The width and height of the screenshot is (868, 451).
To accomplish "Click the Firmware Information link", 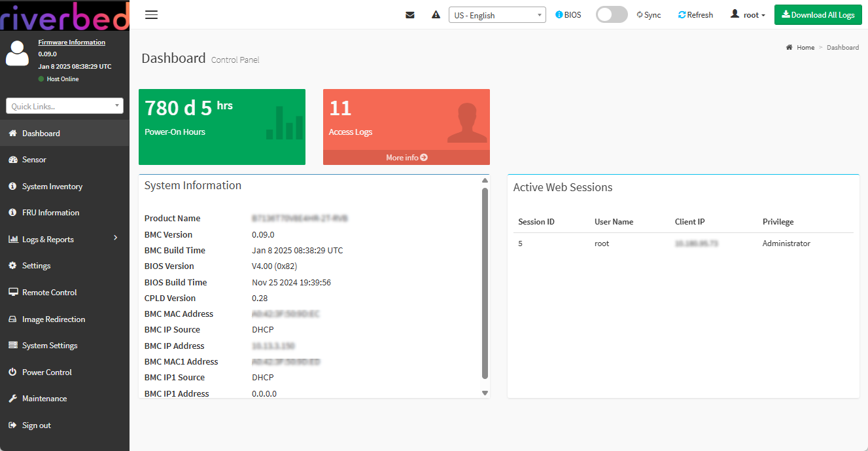I will 71,42.
